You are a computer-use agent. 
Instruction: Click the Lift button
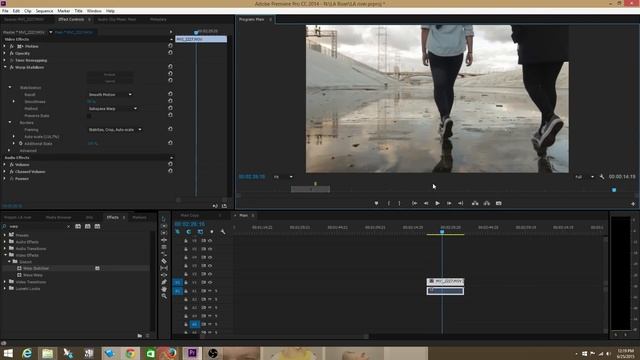475,203
